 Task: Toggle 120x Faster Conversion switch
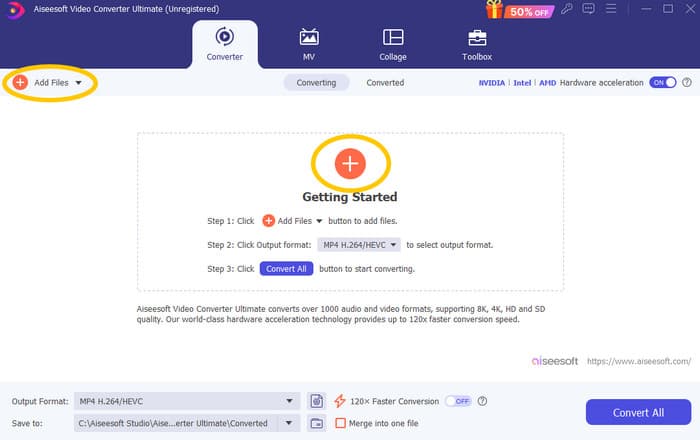click(x=458, y=401)
